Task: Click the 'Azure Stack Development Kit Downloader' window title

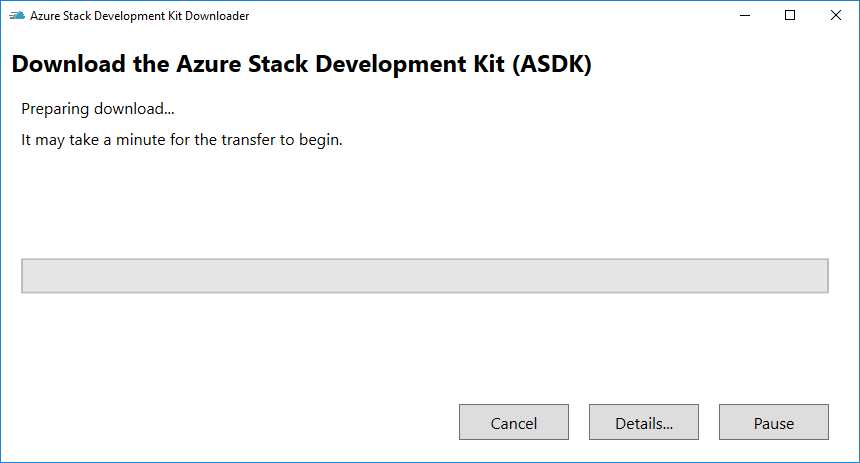Action: click(x=139, y=16)
